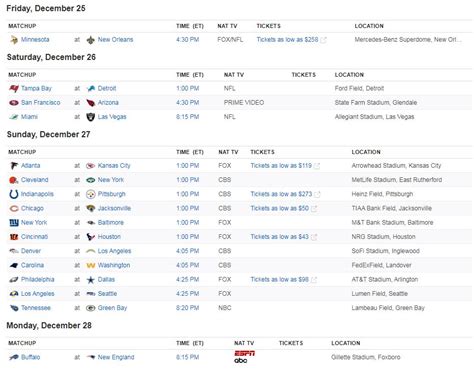Open external link icon beside $258 tickets
This screenshot has height=370, width=474.
(323, 40)
